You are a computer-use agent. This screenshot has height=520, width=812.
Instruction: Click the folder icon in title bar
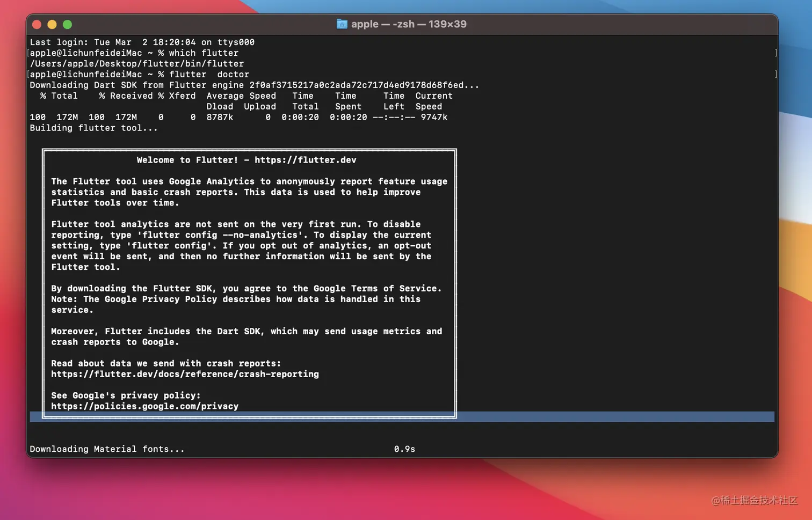click(342, 24)
